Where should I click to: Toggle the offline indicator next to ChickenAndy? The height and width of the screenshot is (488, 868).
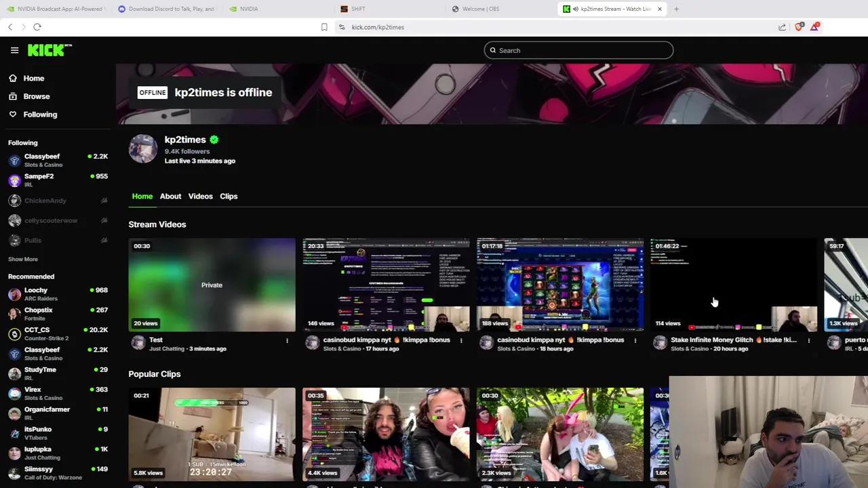(x=104, y=200)
